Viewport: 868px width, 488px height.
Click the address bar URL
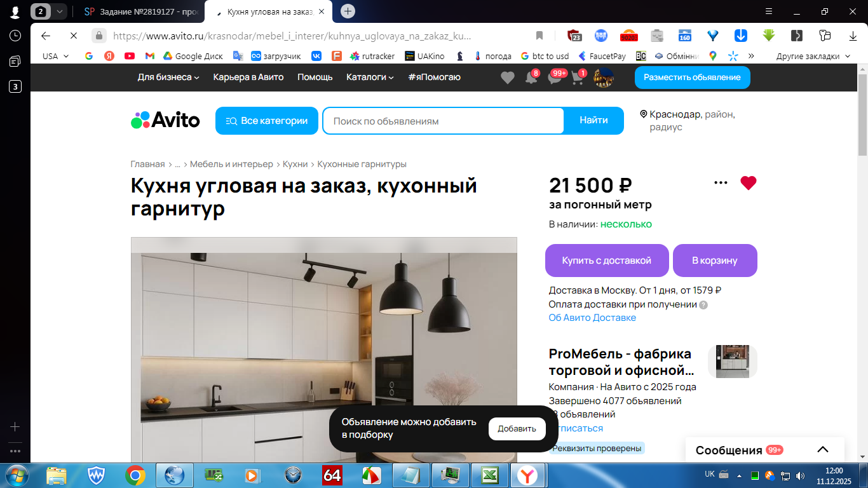click(292, 36)
